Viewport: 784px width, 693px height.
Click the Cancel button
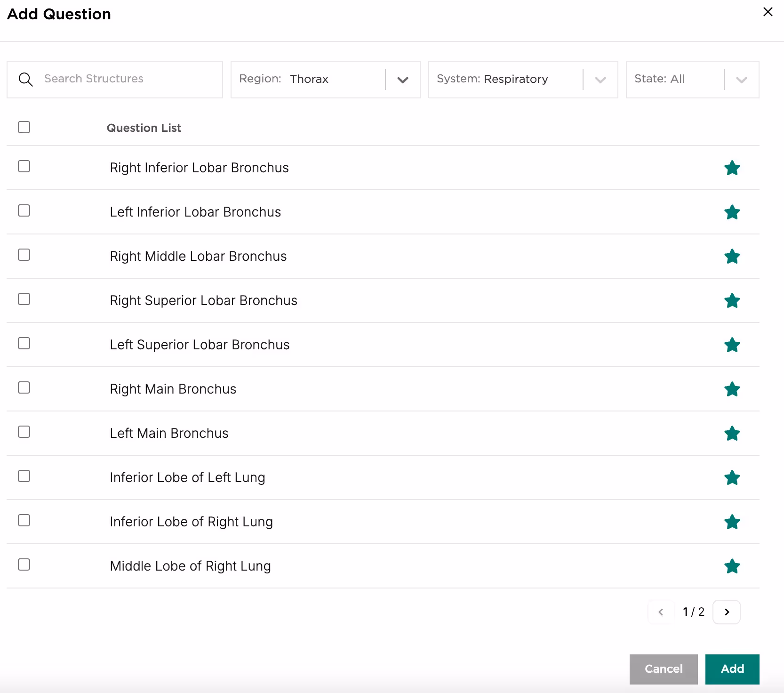[664, 669]
